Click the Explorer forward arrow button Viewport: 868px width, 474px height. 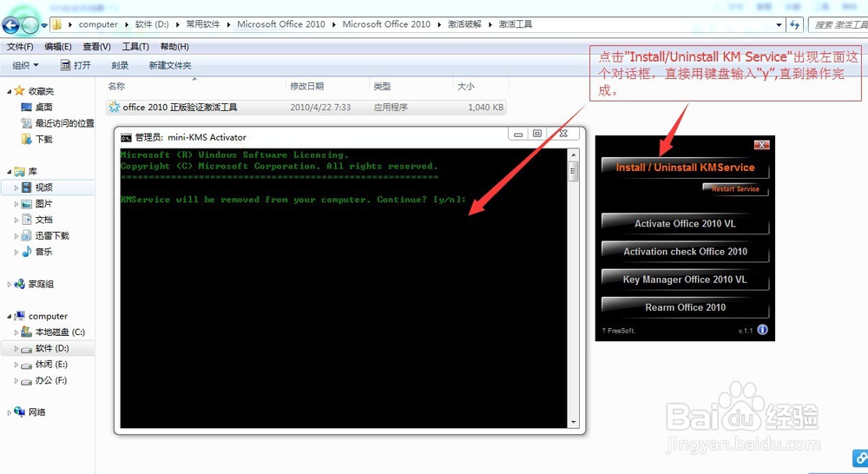30,24
